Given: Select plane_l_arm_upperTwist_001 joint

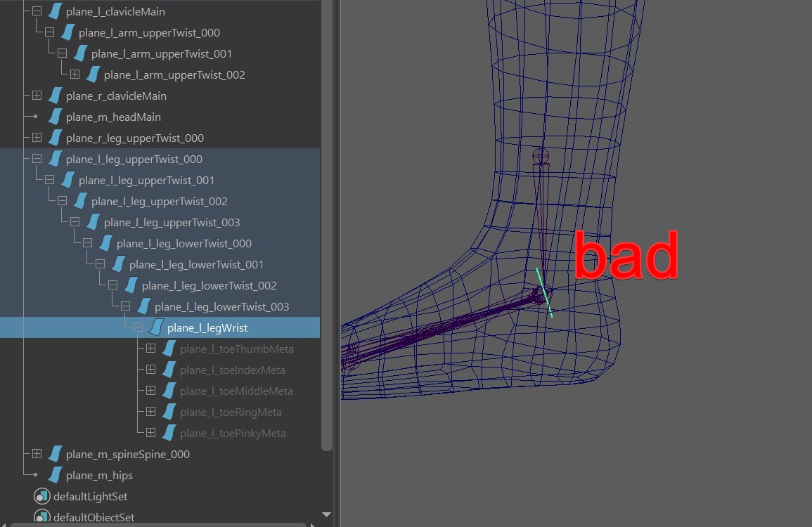Looking at the screenshot, I should pos(161,54).
